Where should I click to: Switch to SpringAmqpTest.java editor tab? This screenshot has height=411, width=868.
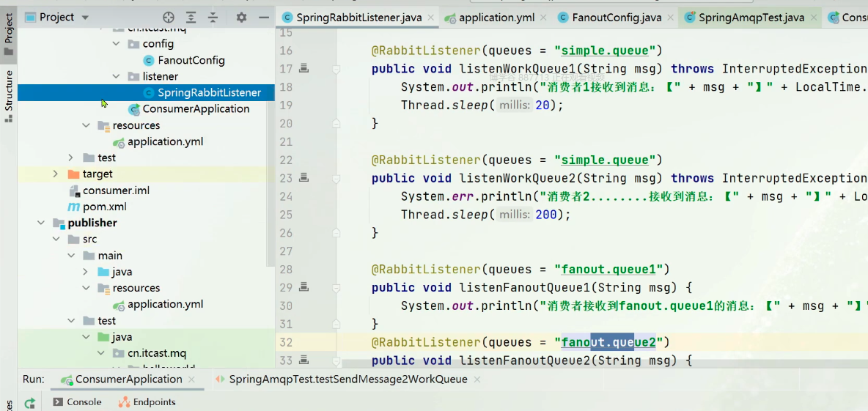751,18
